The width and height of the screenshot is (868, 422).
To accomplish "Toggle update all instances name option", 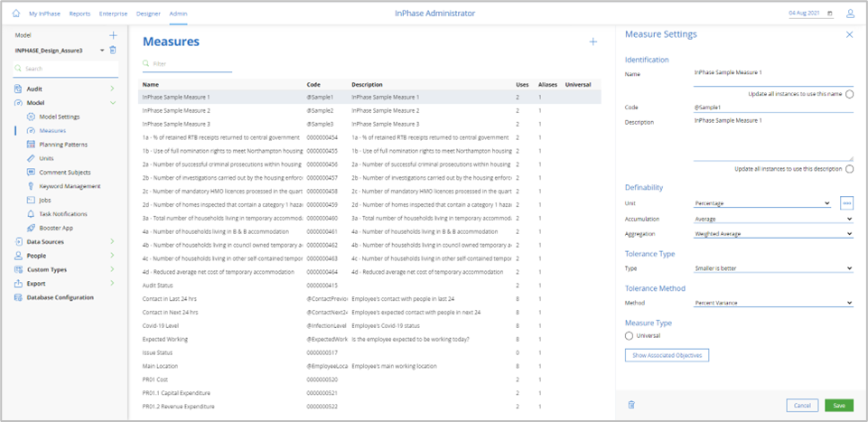I will [x=849, y=94].
